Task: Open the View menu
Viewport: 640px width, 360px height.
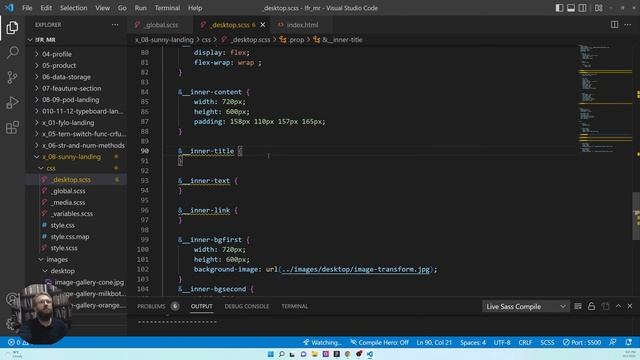Action: pos(102,8)
